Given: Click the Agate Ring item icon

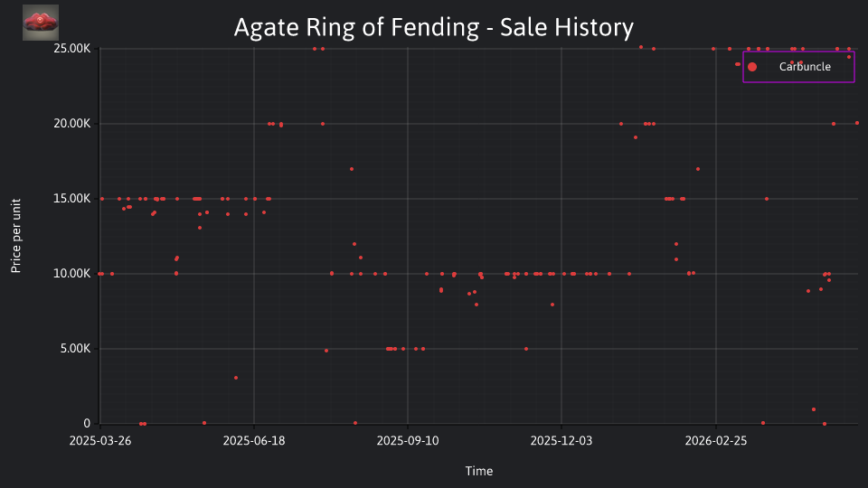Looking at the screenshot, I should 41,23.
